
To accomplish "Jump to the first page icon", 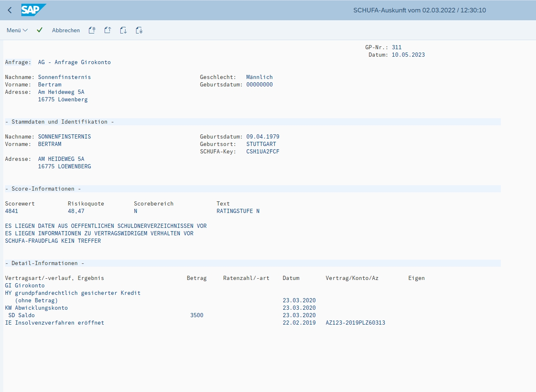I will click(x=92, y=30).
